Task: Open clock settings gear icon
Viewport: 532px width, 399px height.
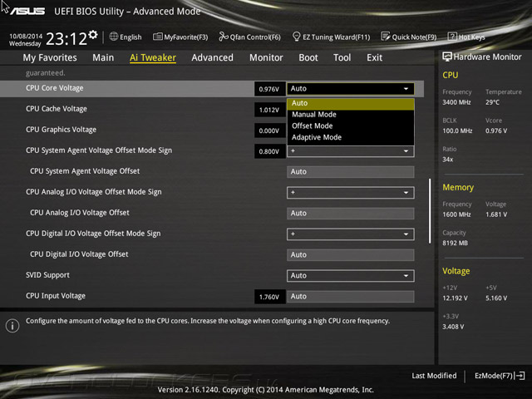Action: (93, 35)
